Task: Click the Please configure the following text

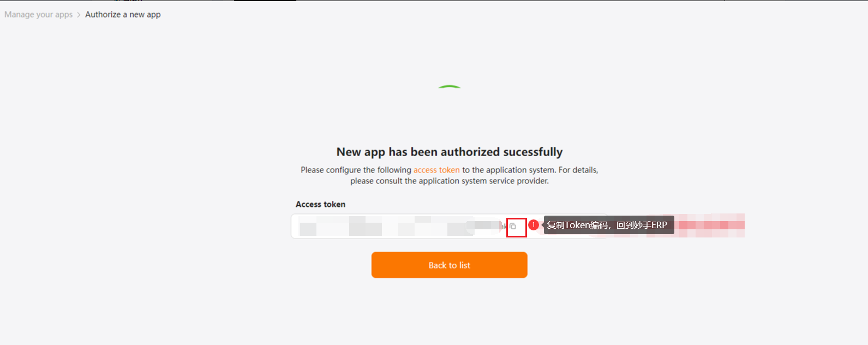Action: click(356, 170)
